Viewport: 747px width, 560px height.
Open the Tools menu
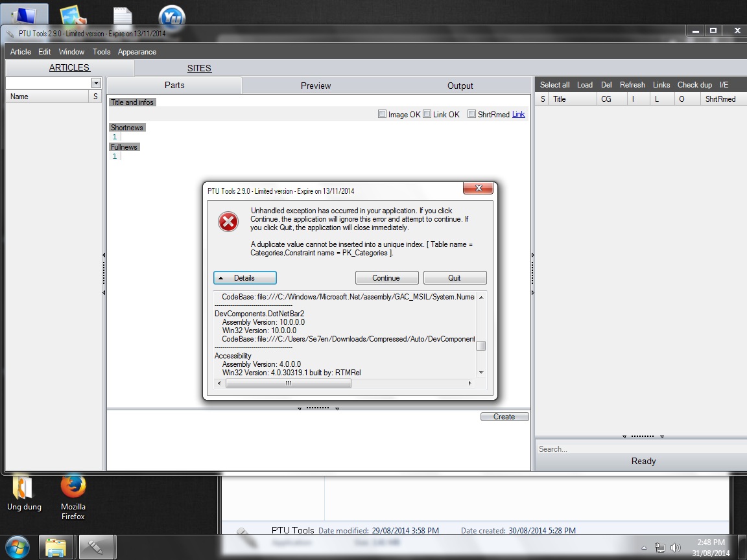click(101, 51)
